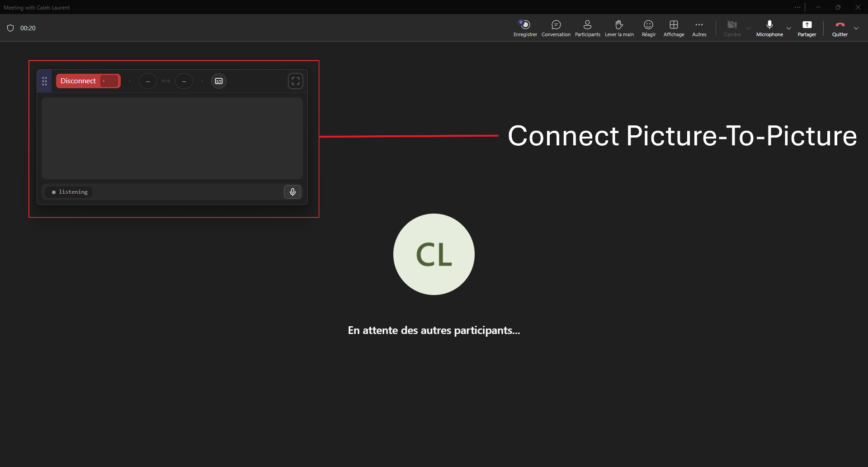The width and height of the screenshot is (868, 467).
Task: Expand the widget with the fullscreen icon
Action: point(296,81)
